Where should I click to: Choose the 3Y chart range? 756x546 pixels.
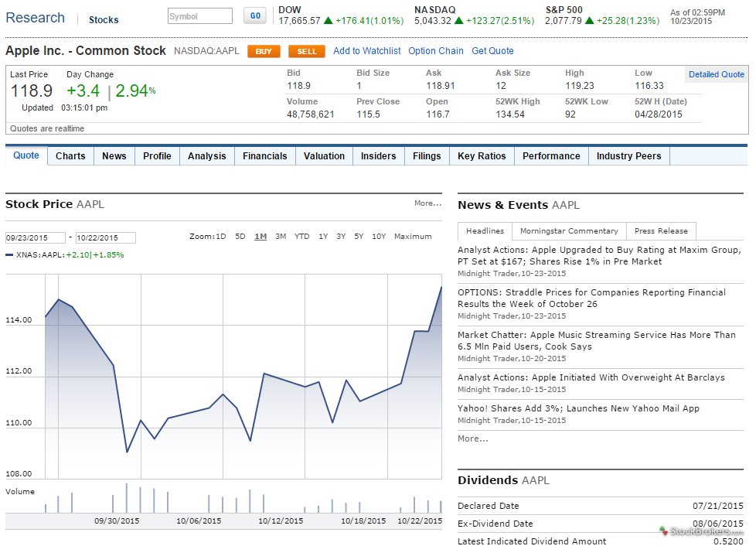[341, 237]
